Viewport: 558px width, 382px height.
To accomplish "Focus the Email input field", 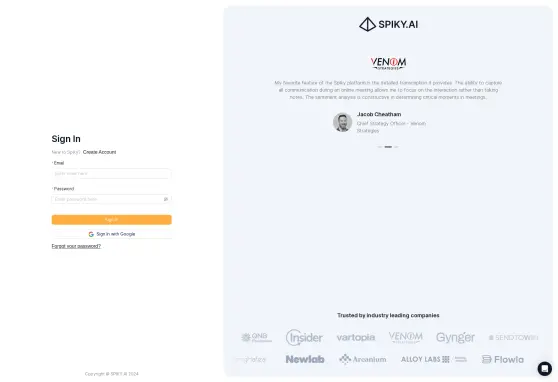I will tap(112, 173).
